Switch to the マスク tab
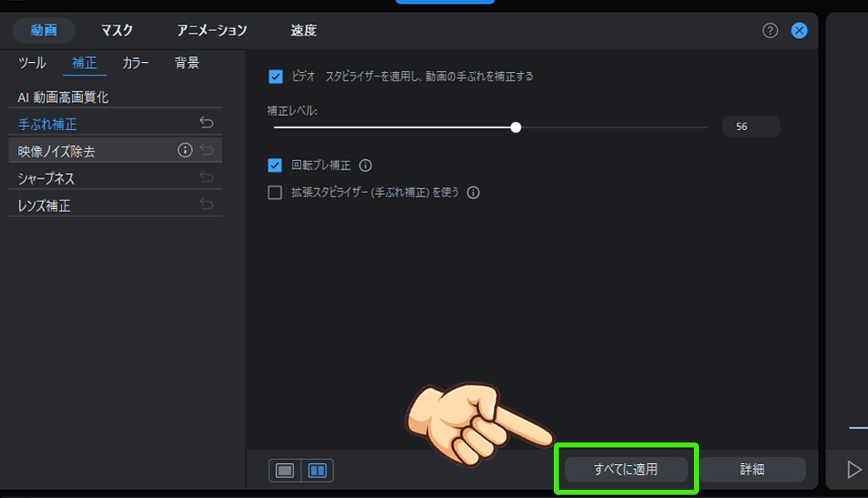The height and width of the screenshot is (498, 868). click(116, 30)
